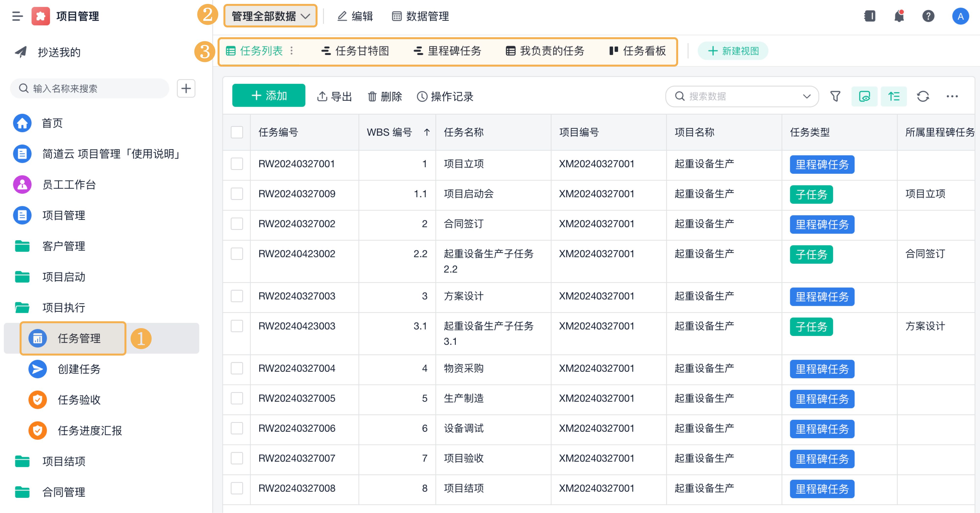
Task: Open the notifications bell
Action: [899, 16]
